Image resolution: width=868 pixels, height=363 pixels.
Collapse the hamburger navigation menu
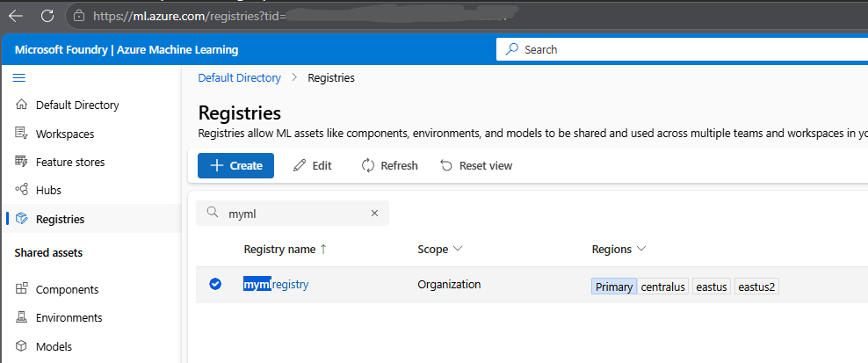[19, 77]
